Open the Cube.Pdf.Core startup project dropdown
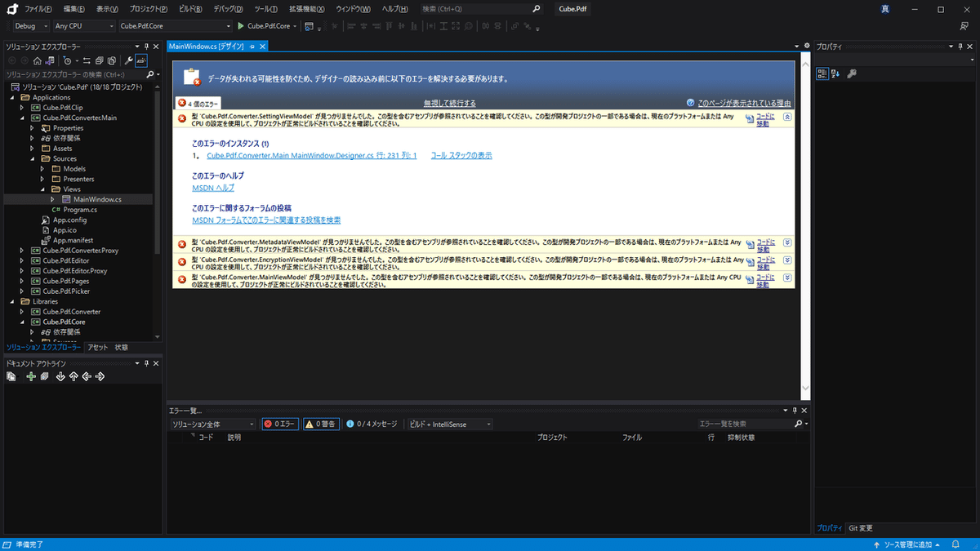Screen dimensions: 980x551 [x=174, y=26]
